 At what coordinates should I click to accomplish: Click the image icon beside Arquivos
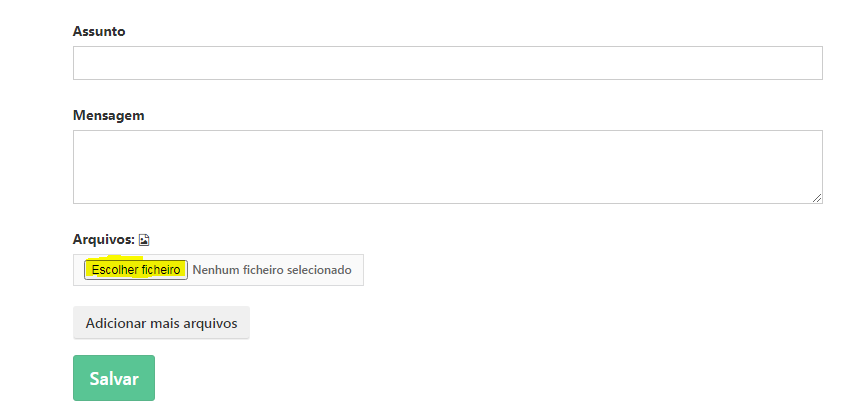tap(144, 240)
